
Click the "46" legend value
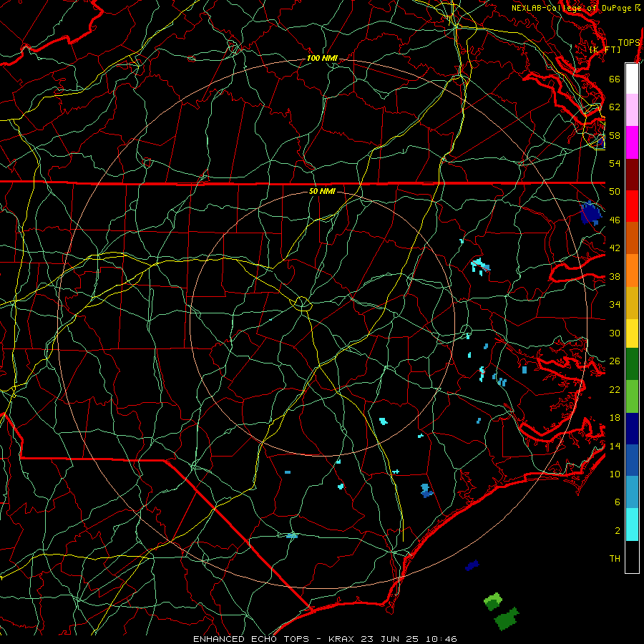point(615,220)
